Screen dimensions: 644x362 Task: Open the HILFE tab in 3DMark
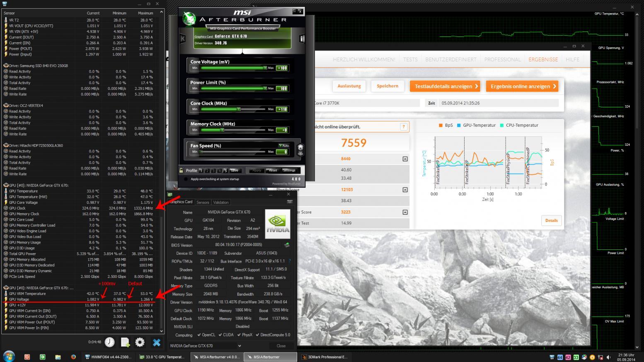pos(572,59)
